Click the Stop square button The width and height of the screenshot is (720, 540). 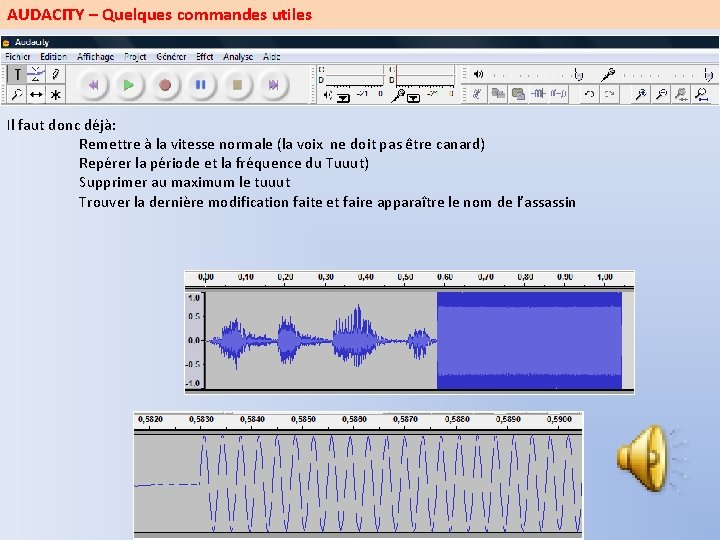237,85
